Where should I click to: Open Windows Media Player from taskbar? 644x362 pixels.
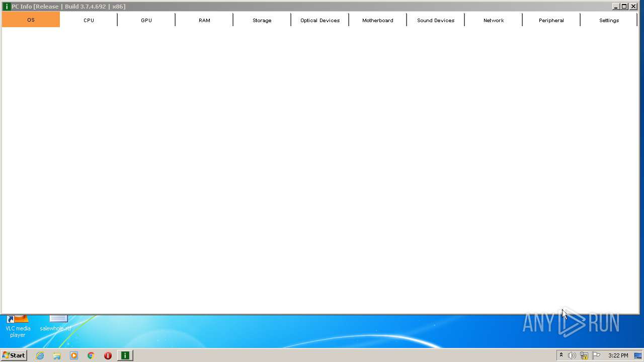(74, 355)
